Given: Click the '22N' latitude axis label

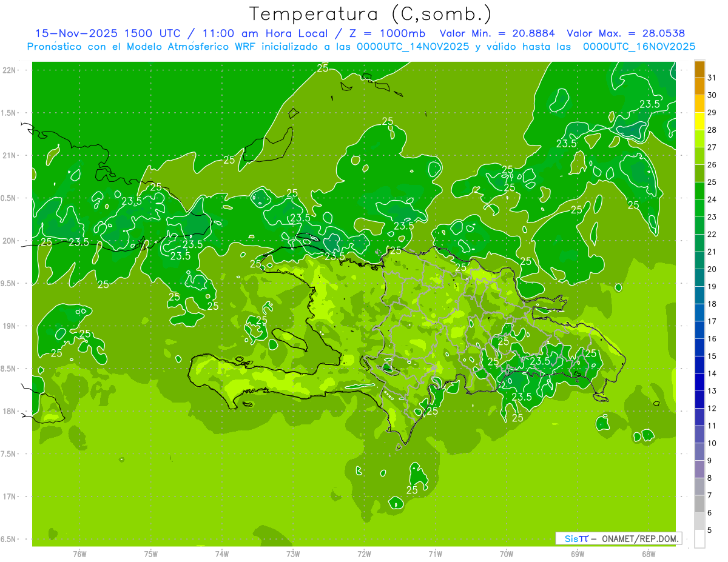Looking at the screenshot, I should [x=10, y=70].
